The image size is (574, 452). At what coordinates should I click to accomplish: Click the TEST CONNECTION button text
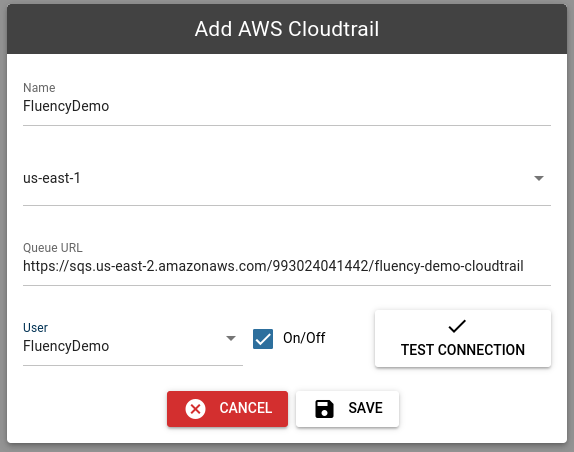point(463,350)
